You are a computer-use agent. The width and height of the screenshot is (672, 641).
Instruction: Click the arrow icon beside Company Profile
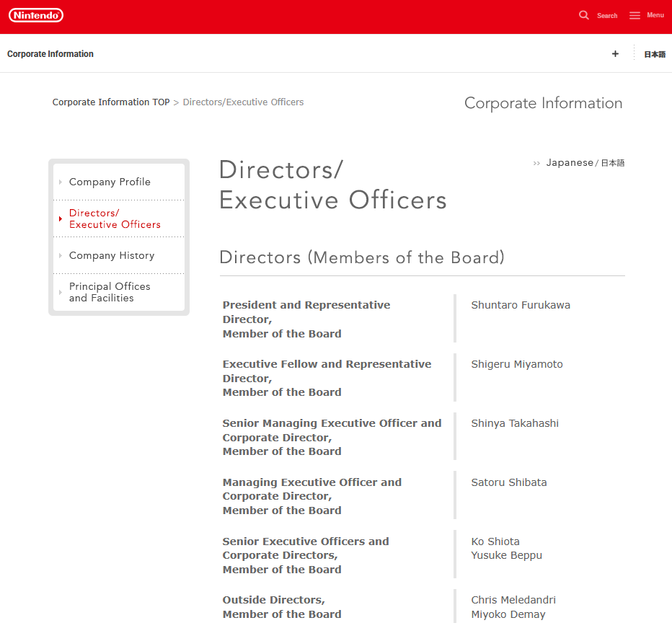click(x=61, y=182)
